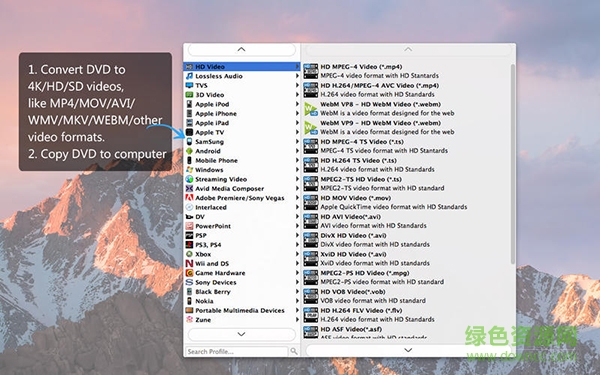Click the Adobe Premiere/Sony Vegas icon

click(189, 198)
